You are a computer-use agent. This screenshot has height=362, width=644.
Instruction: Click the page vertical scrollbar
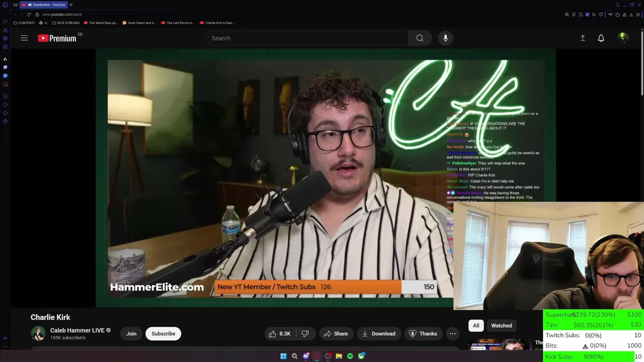641,63
